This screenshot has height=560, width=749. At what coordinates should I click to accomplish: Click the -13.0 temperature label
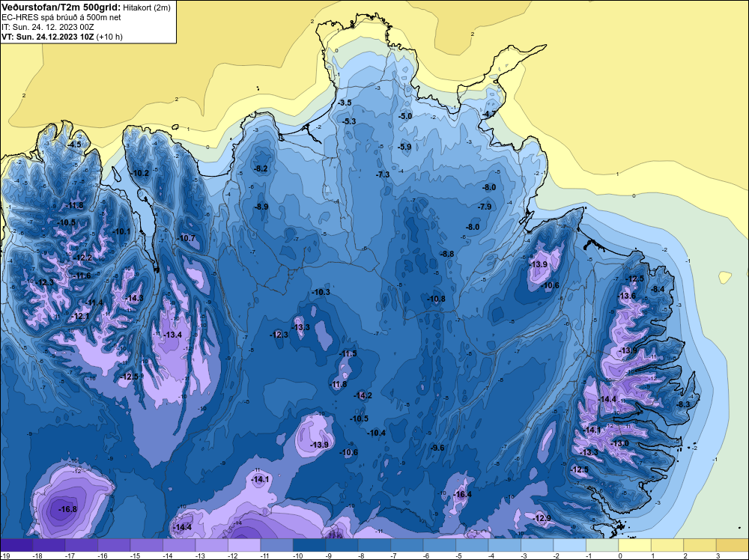coord(619,443)
